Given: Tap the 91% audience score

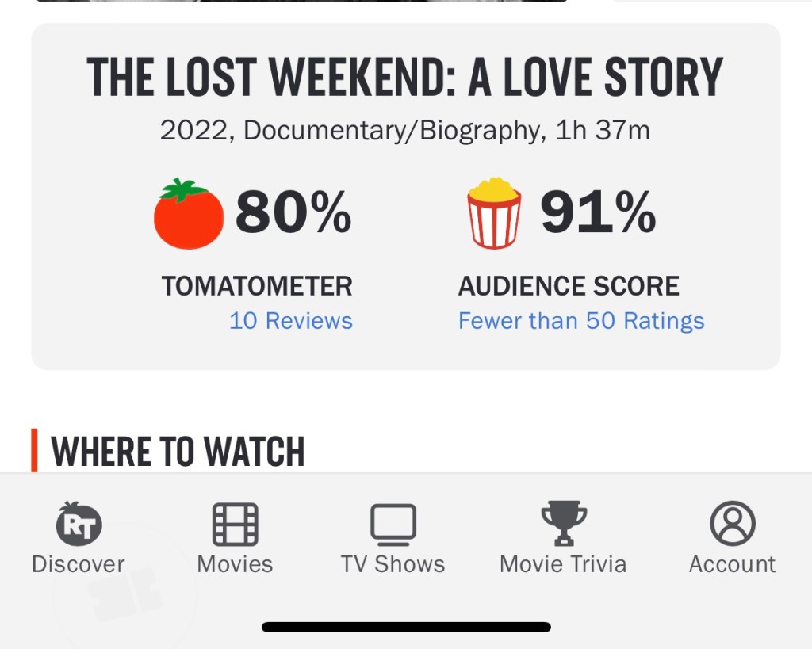Looking at the screenshot, I should click(x=598, y=212).
